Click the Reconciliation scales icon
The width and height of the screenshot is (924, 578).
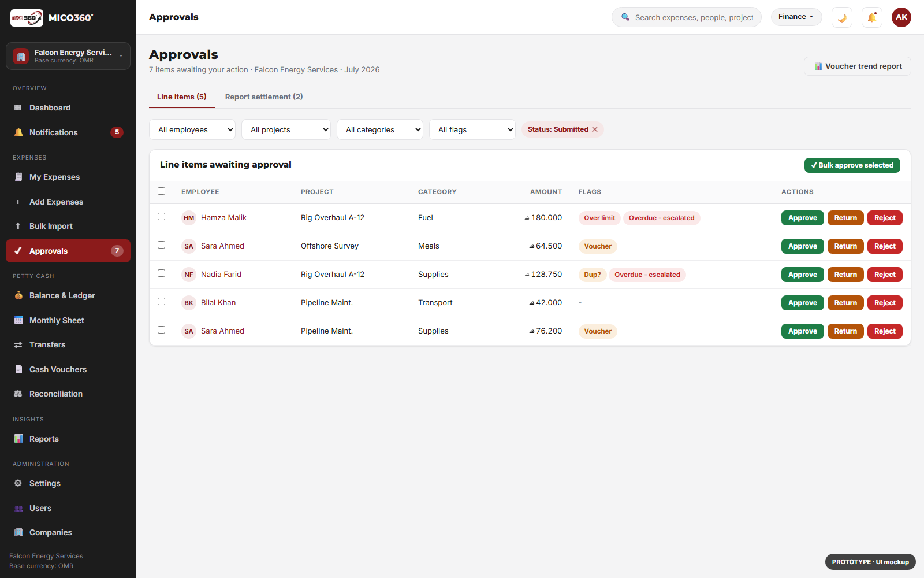click(x=18, y=394)
